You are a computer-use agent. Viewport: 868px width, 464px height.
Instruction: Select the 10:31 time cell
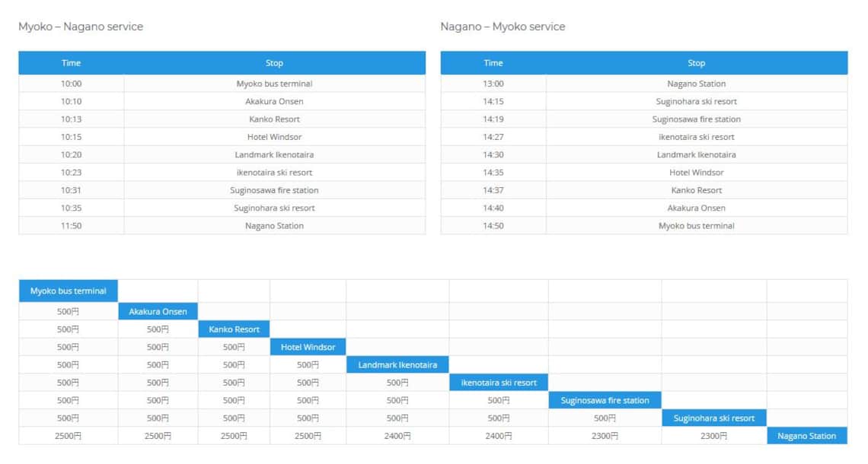72,189
